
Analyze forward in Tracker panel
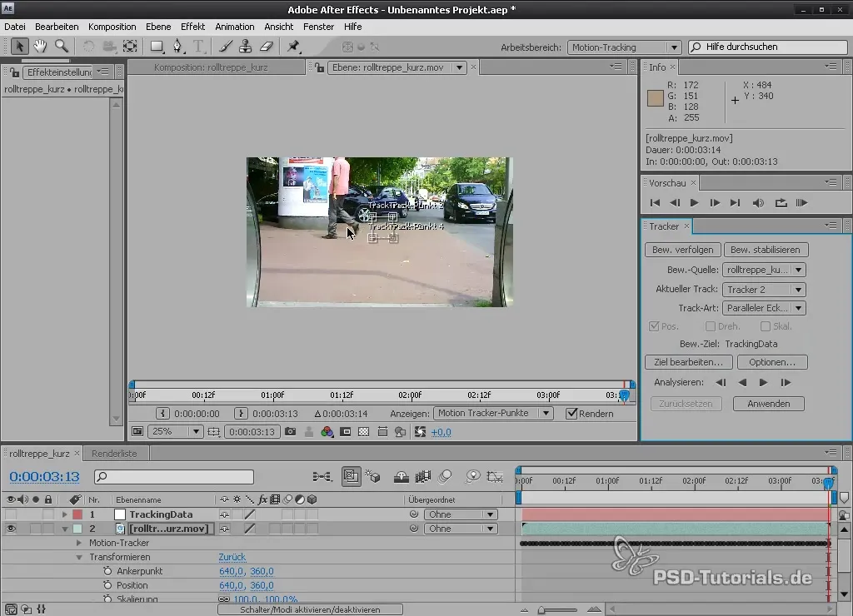(763, 383)
